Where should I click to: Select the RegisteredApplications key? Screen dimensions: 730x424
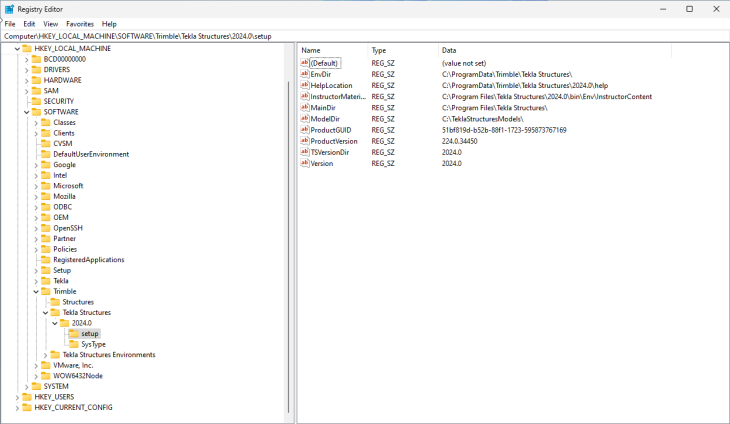(x=89, y=260)
